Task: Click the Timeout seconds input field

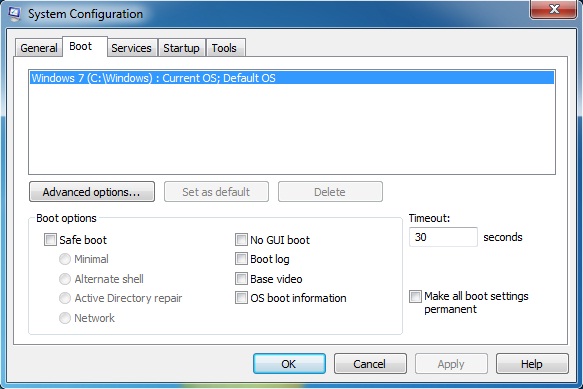Action: (443, 237)
